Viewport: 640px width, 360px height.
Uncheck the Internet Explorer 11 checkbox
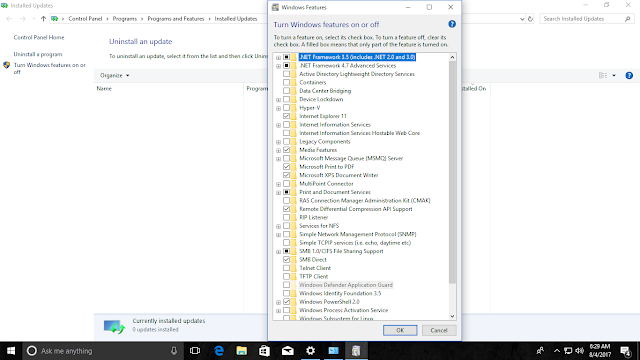click(287, 116)
